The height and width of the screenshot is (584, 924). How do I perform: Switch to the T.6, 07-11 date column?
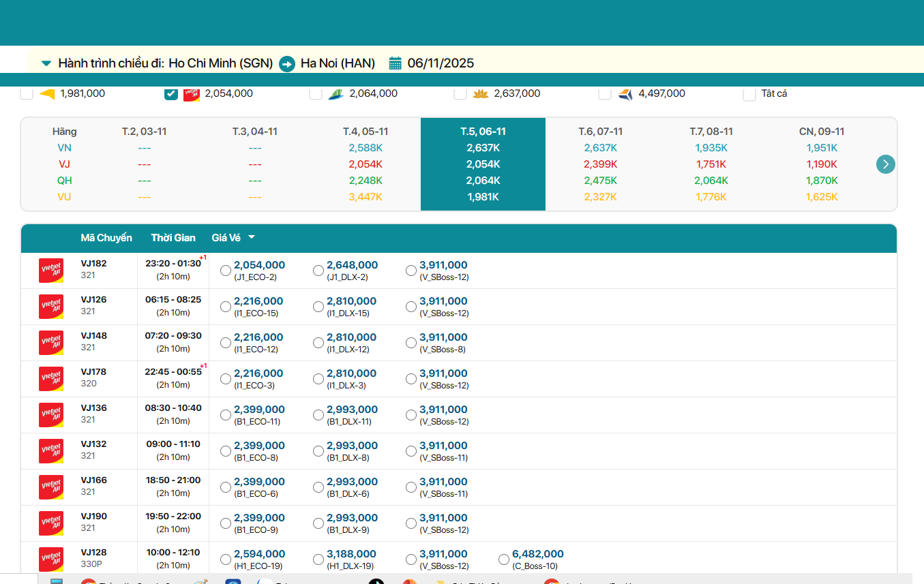click(x=600, y=132)
